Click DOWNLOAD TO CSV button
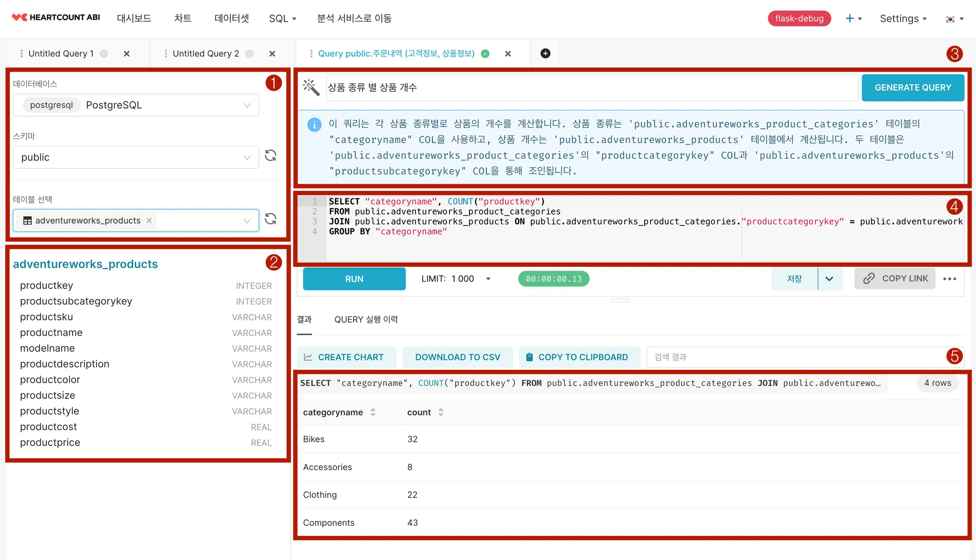Viewport: 976px width, 560px height. (457, 357)
